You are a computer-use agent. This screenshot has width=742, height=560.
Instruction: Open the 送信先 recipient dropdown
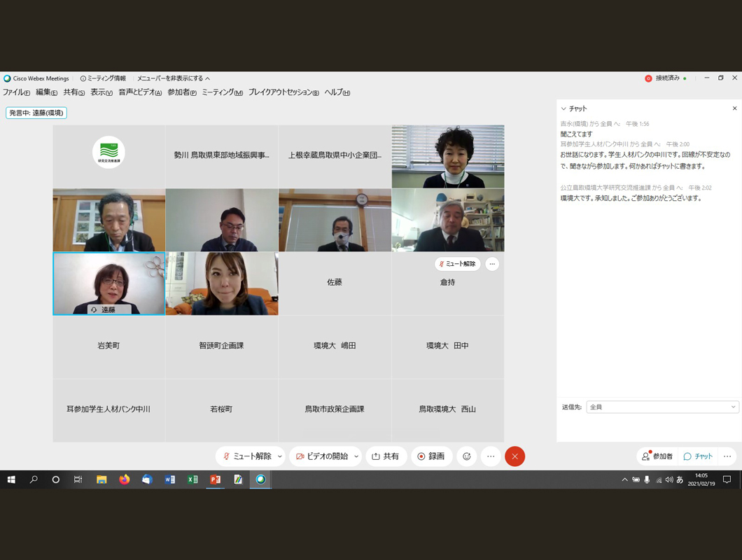pos(662,407)
